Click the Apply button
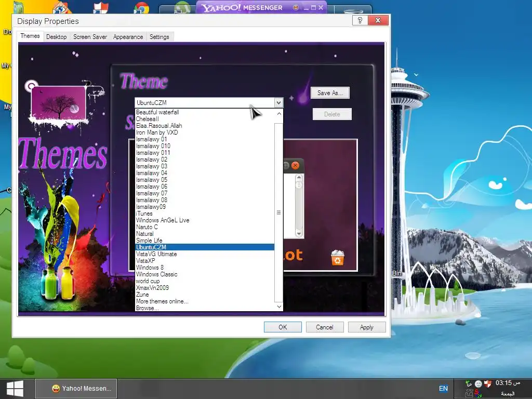The width and height of the screenshot is (532, 399). 366,327
